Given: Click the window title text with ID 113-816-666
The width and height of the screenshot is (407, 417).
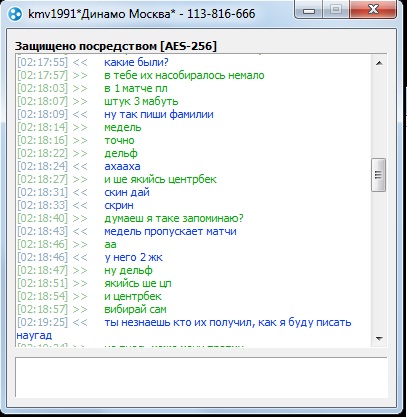Looking at the screenshot, I should (x=141, y=14).
